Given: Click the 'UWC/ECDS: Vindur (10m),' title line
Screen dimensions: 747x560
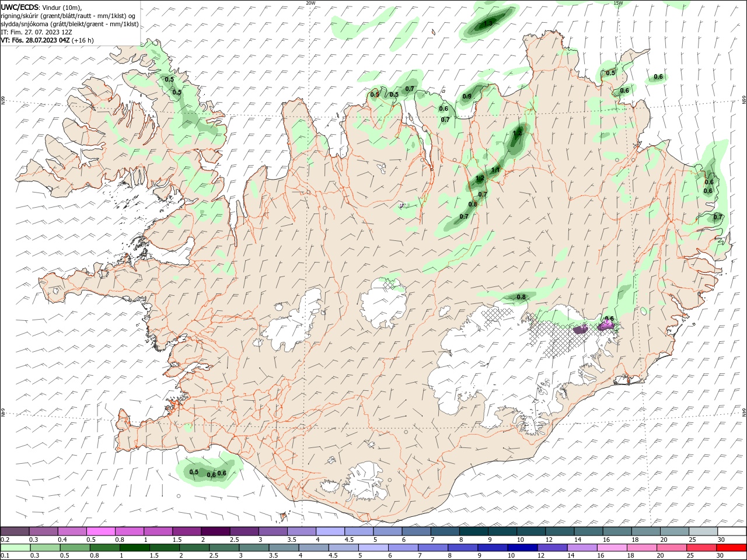Looking at the screenshot, I should click(41, 7).
